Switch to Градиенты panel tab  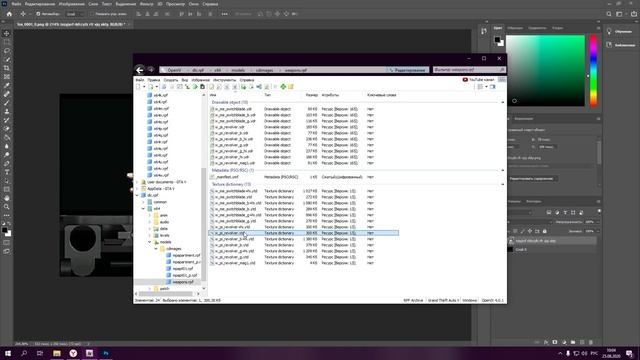(537, 28)
